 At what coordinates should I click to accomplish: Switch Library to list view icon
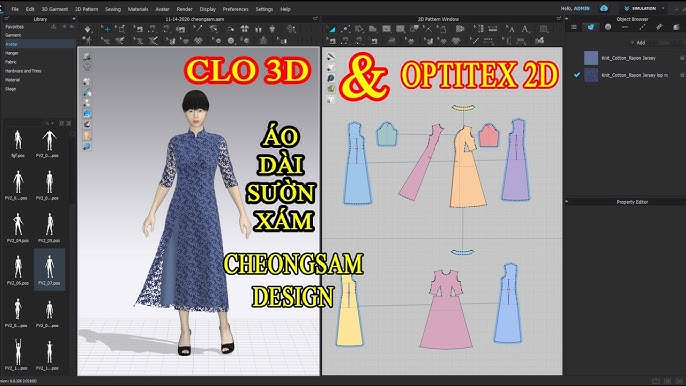coord(68,124)
